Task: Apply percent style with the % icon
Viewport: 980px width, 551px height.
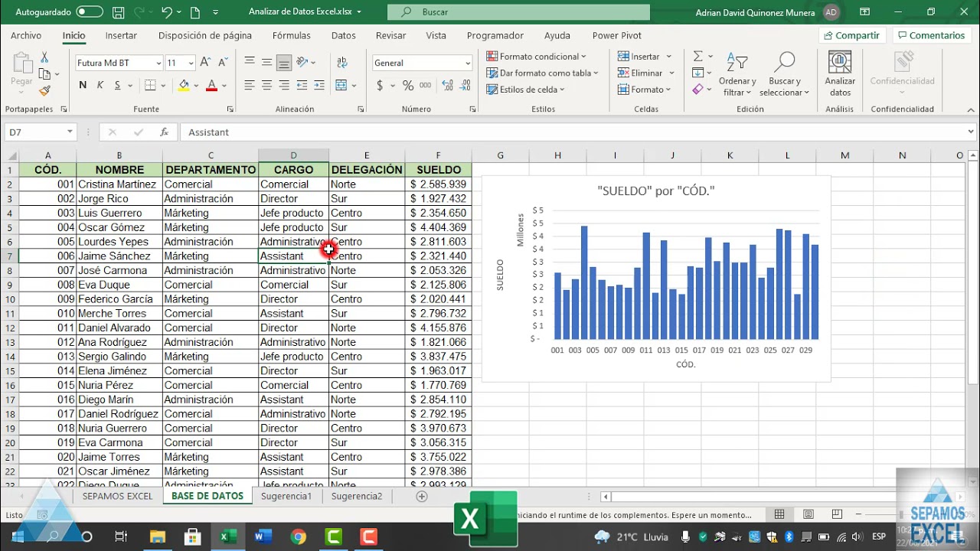Action: pyautogui.click(x=408, y=86)
